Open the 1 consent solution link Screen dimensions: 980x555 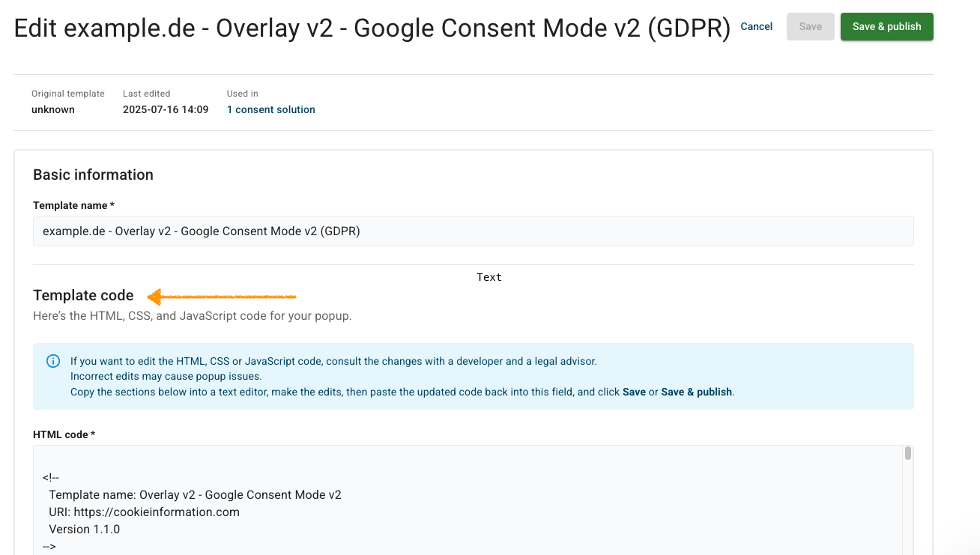[x=270, y=109]
